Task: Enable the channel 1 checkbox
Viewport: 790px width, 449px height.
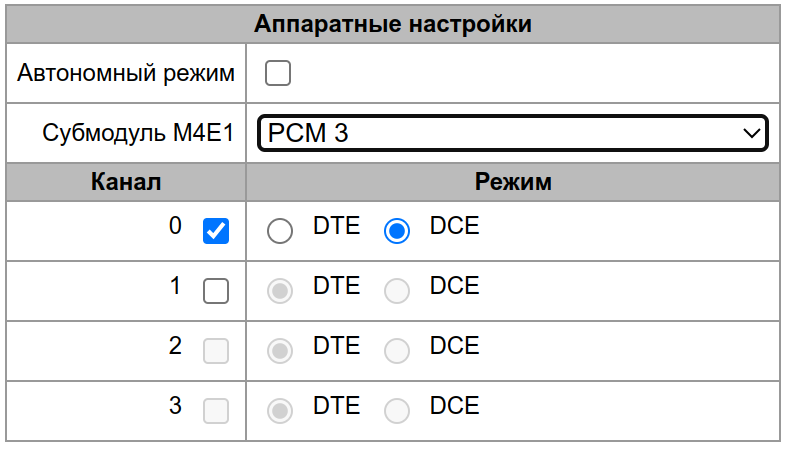Action: (x=215, y=291)
